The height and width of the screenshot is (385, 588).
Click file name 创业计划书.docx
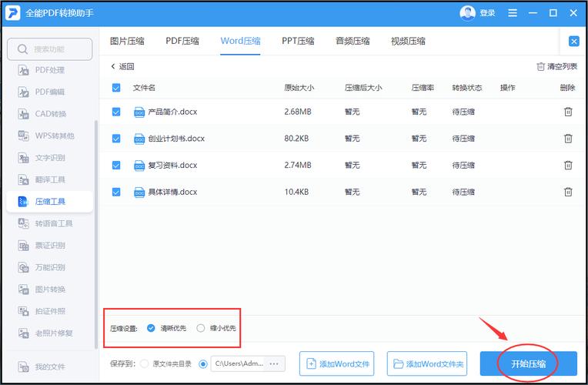(x=176, y=139)
